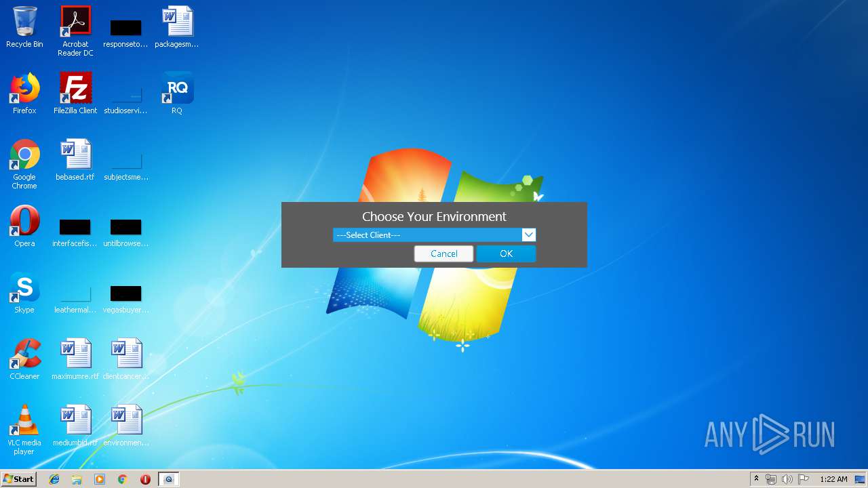This screenshot has height=488, width=868.
Task: Open Windows Explorer from taskbar
Action: (77, 479)
